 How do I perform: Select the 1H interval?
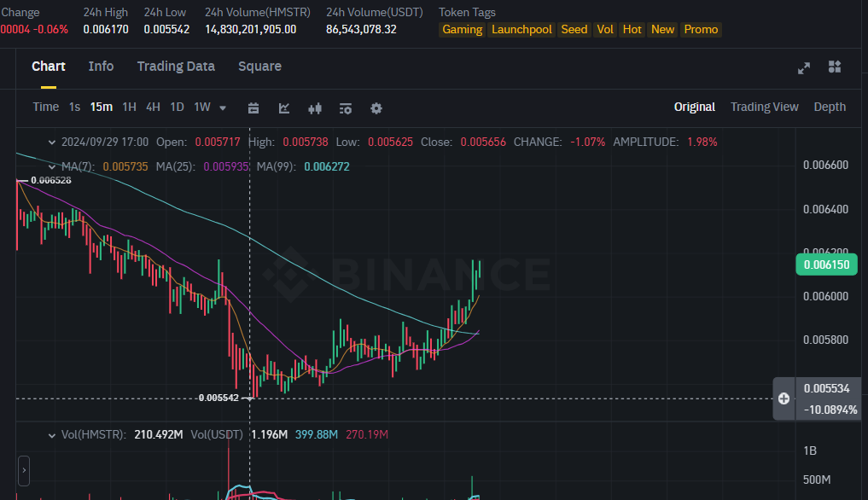tap(129, 107)
